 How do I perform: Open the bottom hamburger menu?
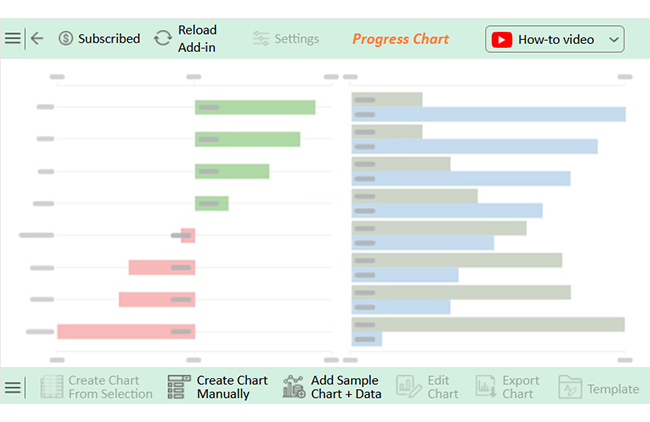coord(12,387)
